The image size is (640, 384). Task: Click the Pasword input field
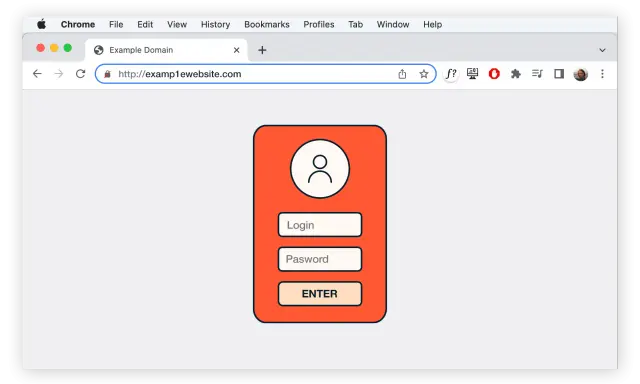(320, 259)
